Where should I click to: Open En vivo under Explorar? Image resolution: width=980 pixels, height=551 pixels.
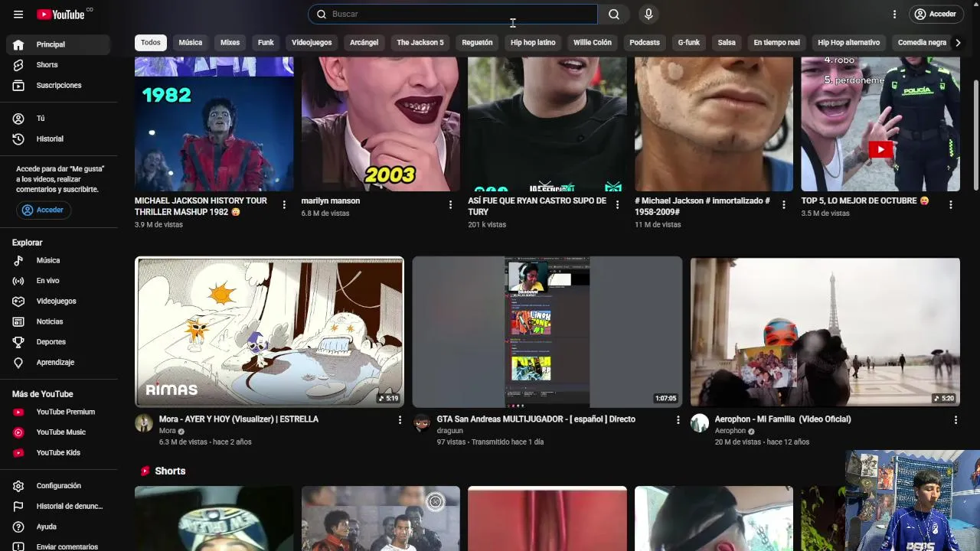(59, 281)
